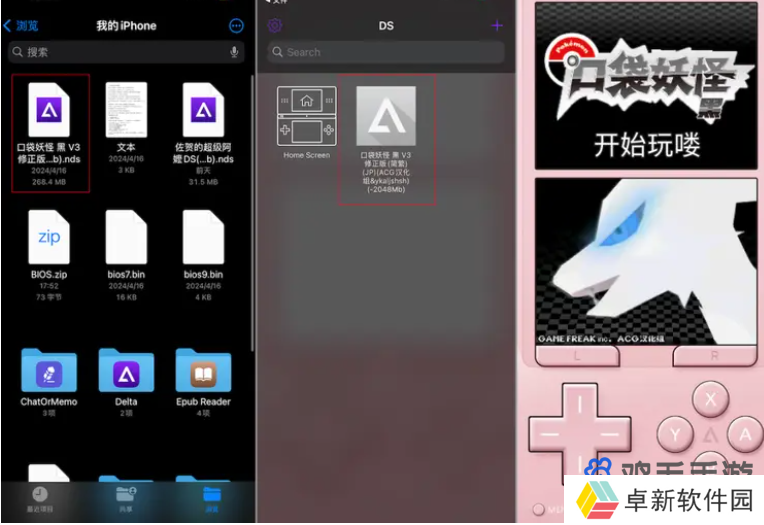Tap the plus to add a game

[497, 25]
